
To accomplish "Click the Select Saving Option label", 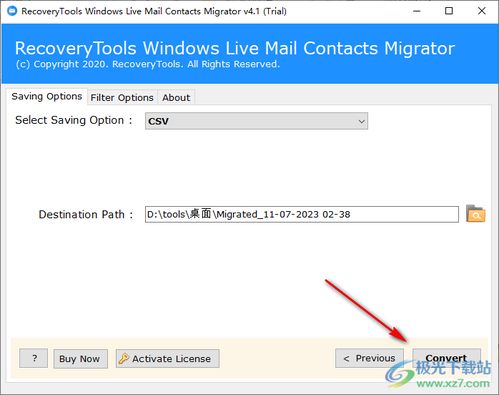I will coord(74,120).
